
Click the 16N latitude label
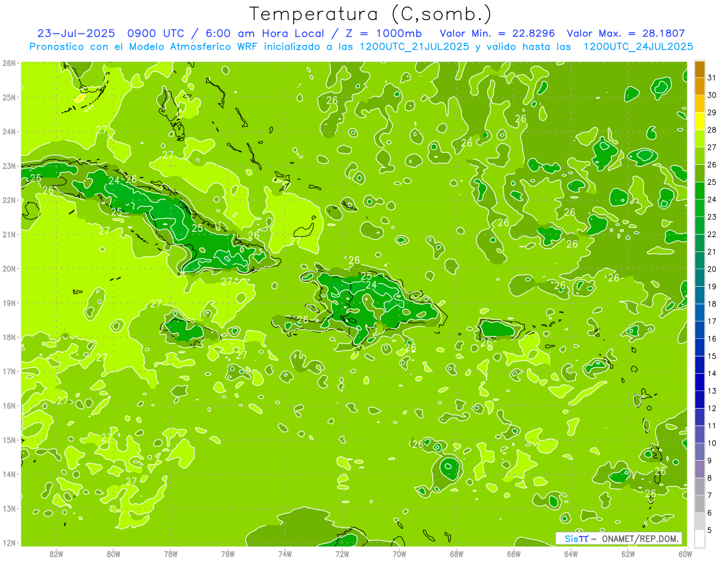pos(8,406)
